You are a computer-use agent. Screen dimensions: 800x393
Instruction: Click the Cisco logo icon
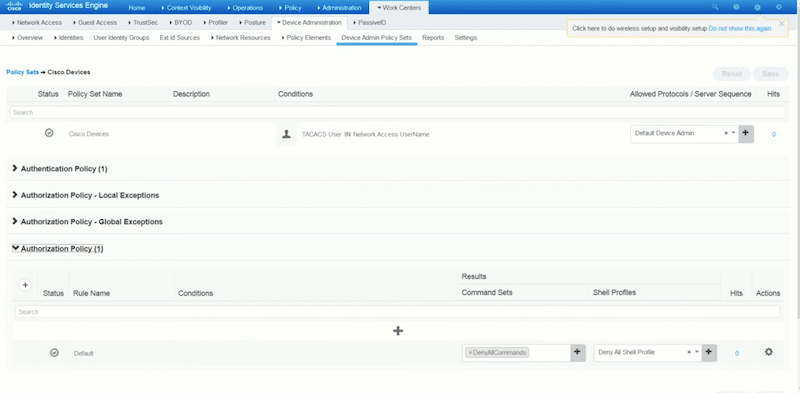[14, 7]
